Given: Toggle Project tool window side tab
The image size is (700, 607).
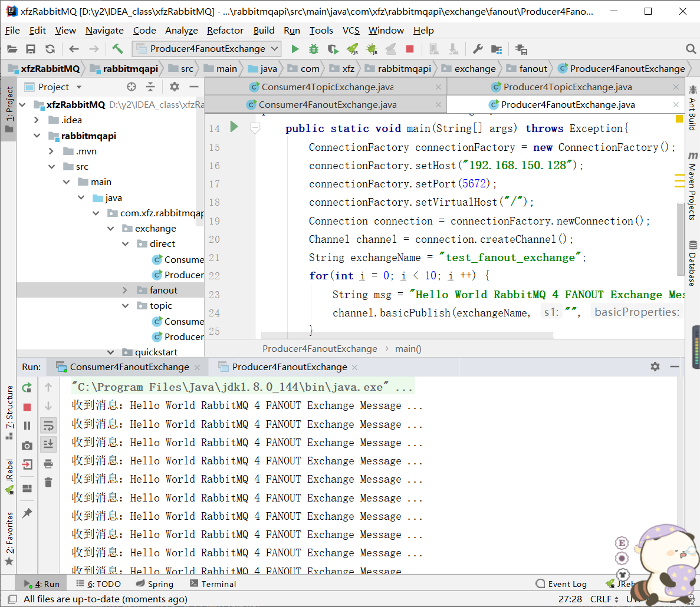Looking at the screenshot, I should (x=9, y=109).
